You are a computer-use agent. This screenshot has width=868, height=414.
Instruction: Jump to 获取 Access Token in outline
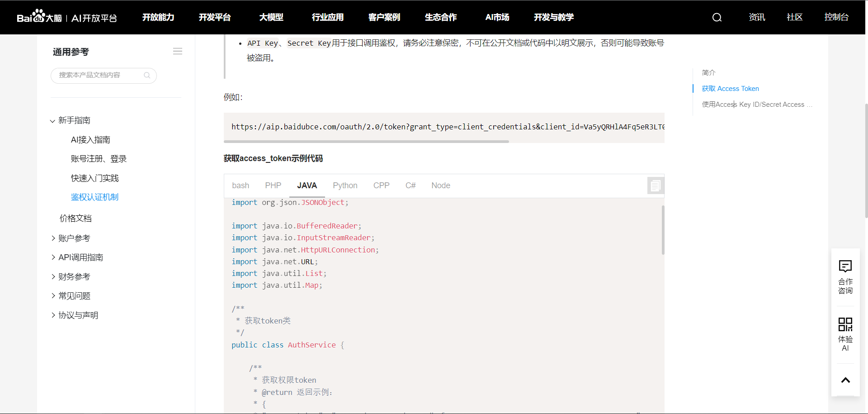[730, 89]
